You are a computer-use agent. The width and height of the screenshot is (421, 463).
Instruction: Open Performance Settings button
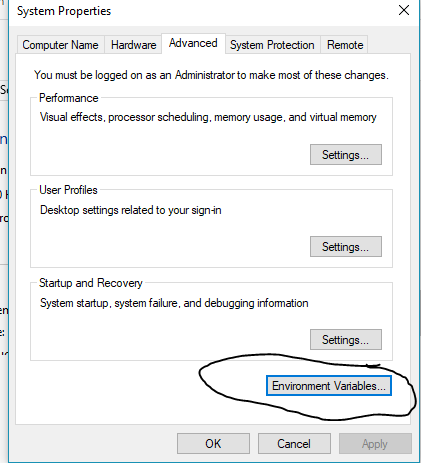346,155
